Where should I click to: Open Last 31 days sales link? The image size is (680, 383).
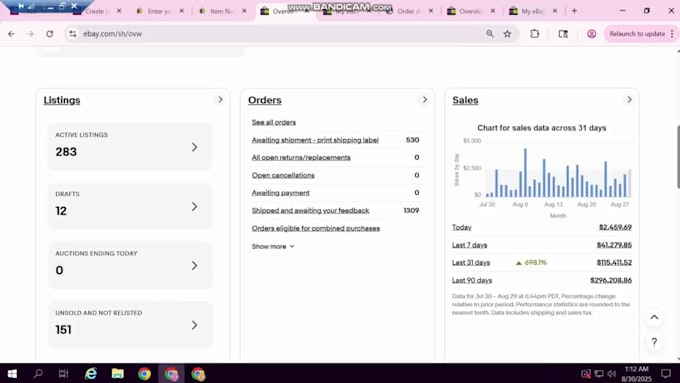pyautogui.click(x=471, y=262)
